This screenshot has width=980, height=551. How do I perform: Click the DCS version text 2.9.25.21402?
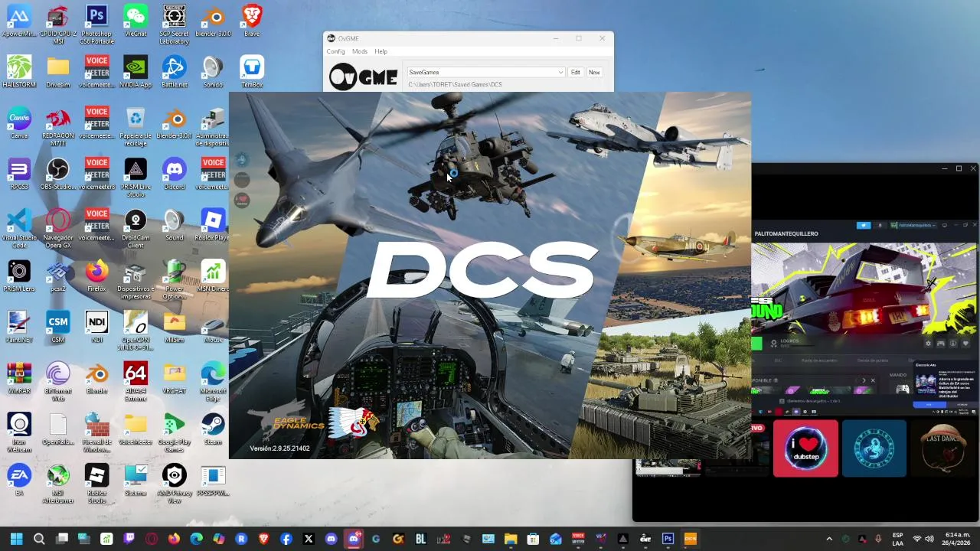click(279, 448)
